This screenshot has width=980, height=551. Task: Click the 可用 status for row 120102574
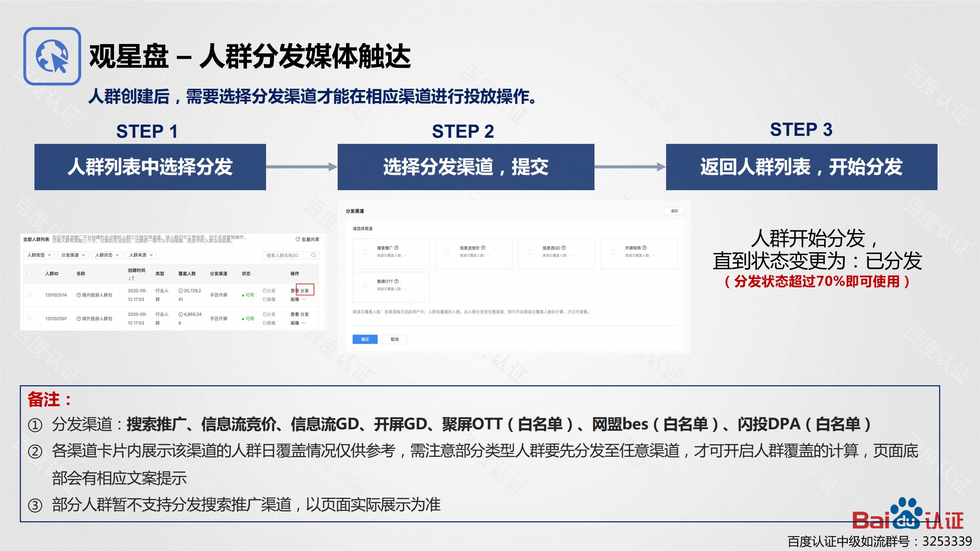point(248,295)
